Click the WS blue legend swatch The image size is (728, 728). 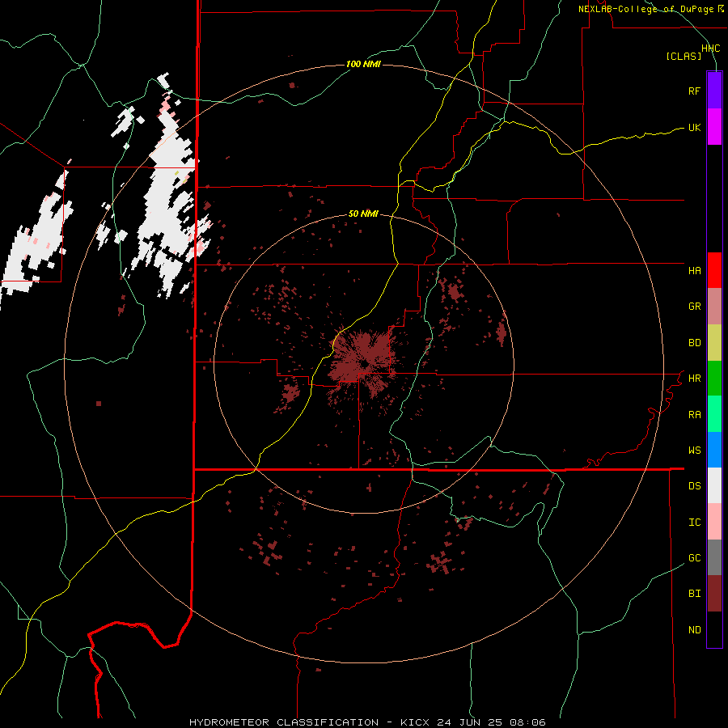point(714,450)
